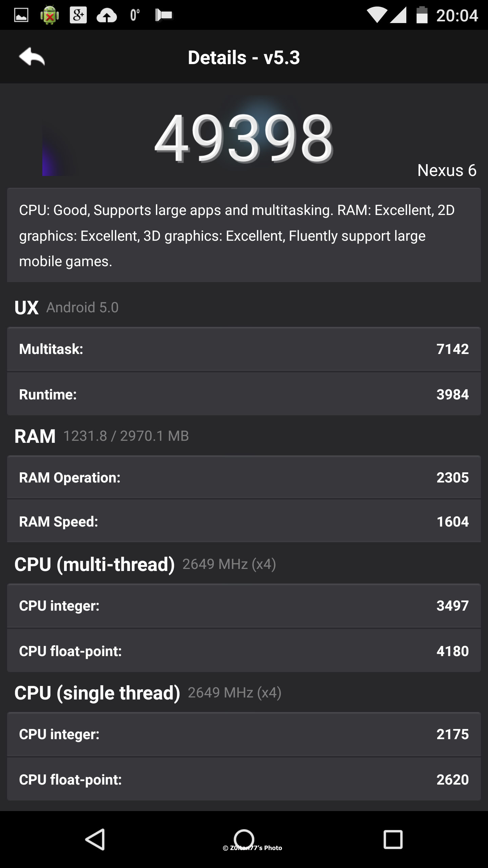Open recent apps square button
This screenshot has height=868, width=488.
pos(393,840)
